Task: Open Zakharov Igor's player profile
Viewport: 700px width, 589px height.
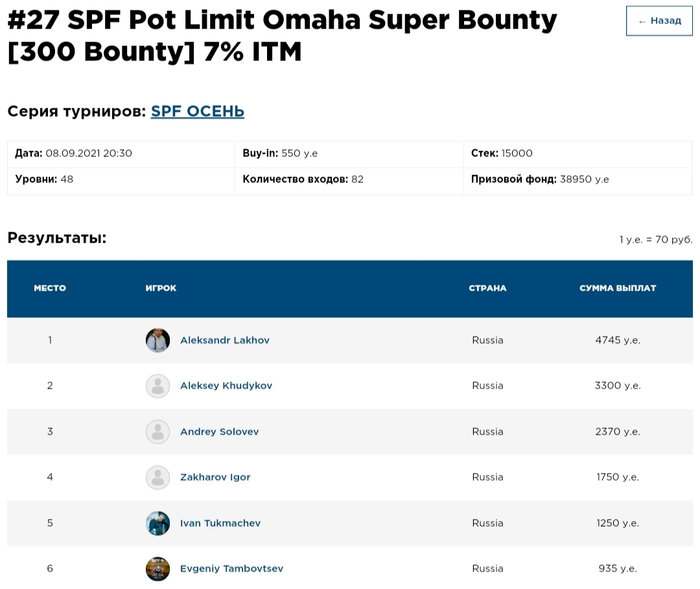Action: (215, 477)
